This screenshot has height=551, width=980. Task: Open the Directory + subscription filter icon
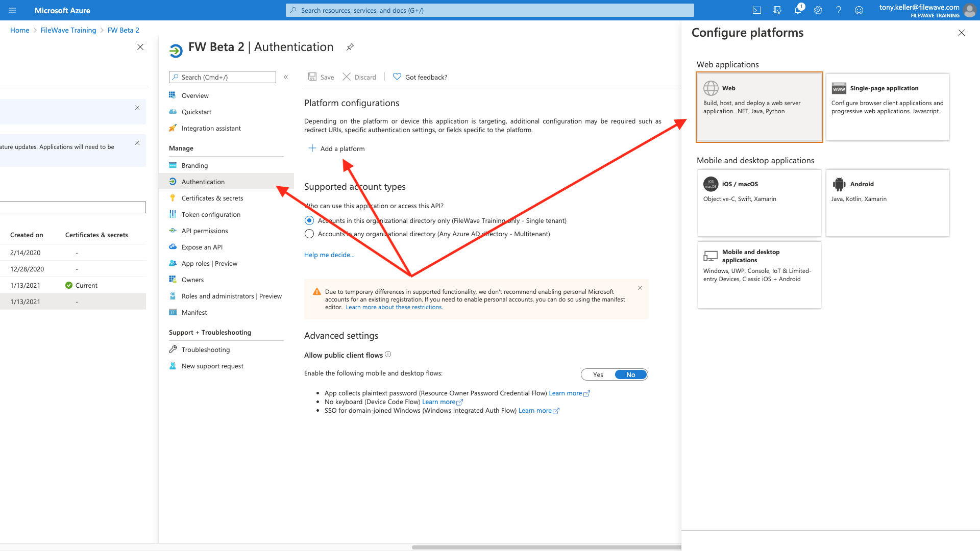point(777,10)
